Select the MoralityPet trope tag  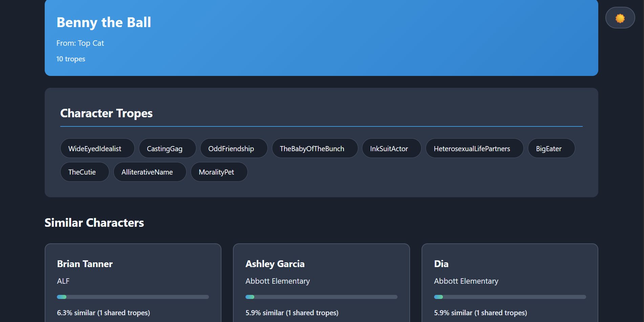pyautogui.click(x=219, y=172)
